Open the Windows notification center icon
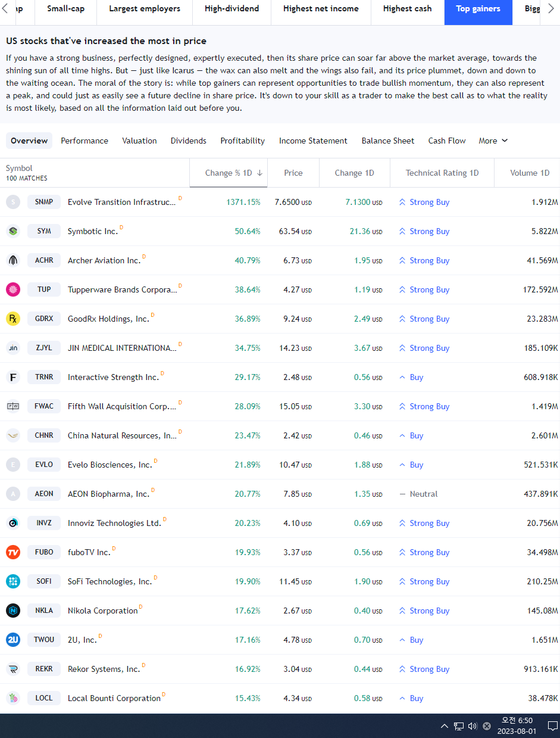 (x=552, y=726)
